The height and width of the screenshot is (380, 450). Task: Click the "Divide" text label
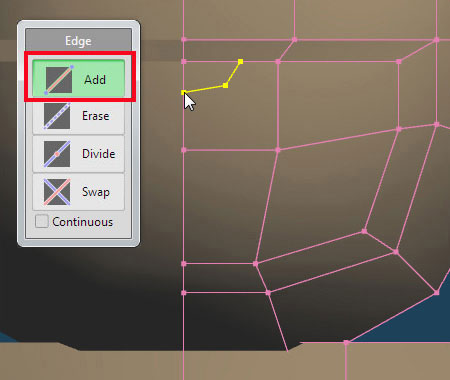point(99,154)
